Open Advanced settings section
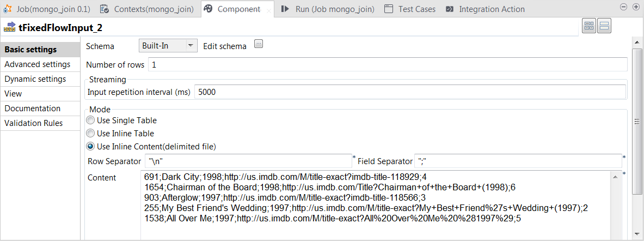The width and height of the screenshot is (644, 241). click(37, 64)
